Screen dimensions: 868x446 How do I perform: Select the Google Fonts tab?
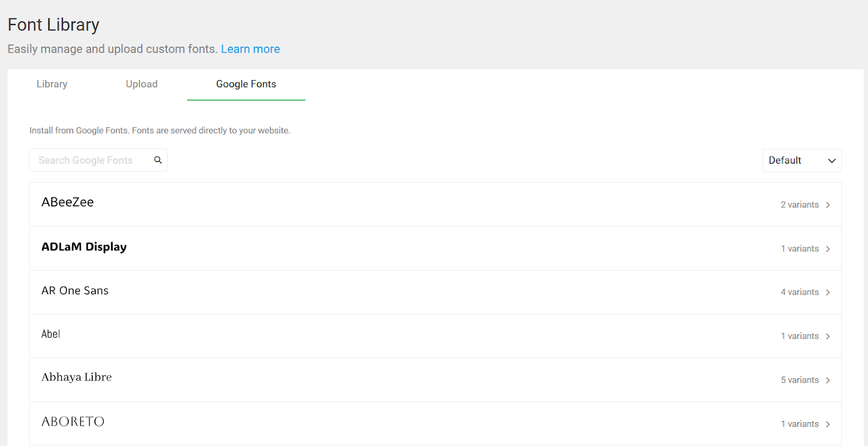(246, 84)
